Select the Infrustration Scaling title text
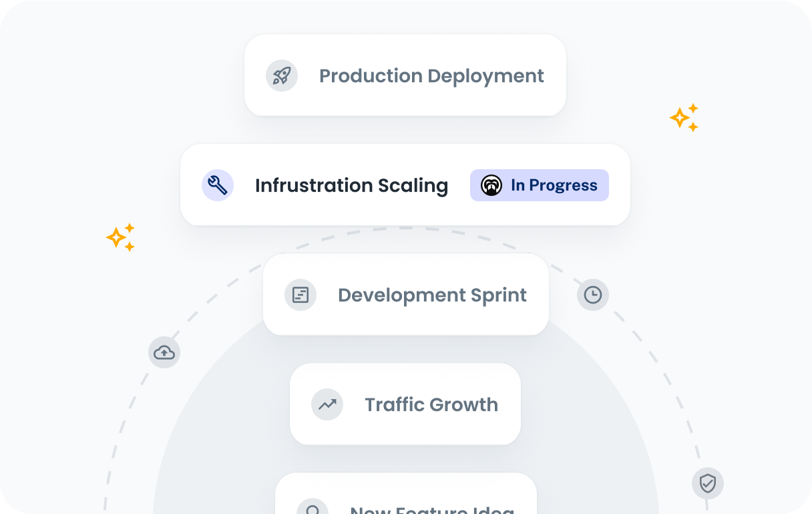This screenshot has width=812, height=514. coord(351,185)
